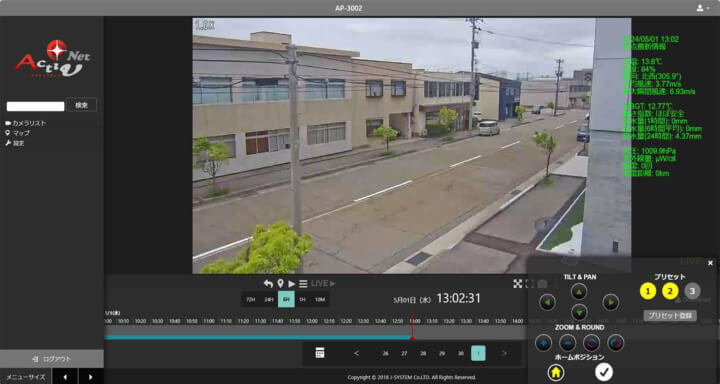Go to the camera home position
The width and height of the screenshot is (720, 384).
556,373
